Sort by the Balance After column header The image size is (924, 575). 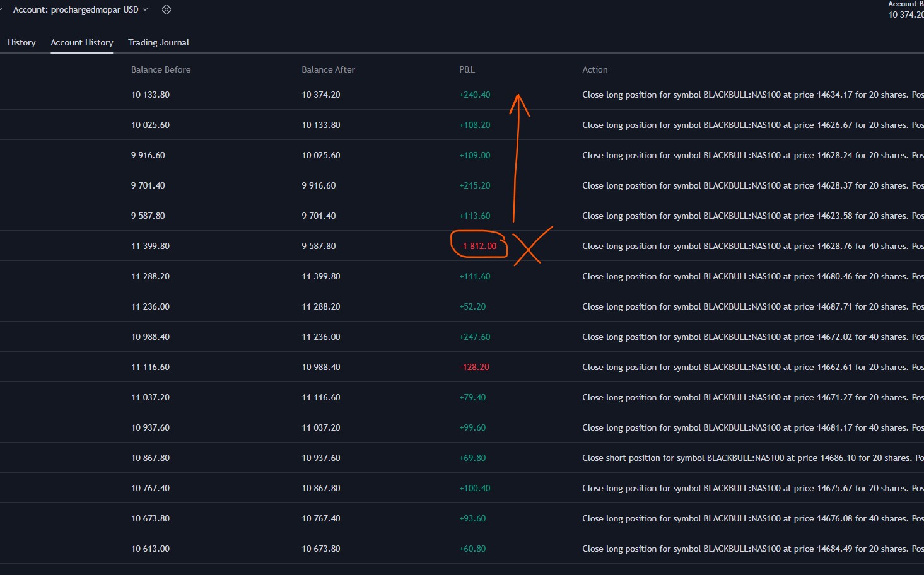pyautogui.click(x=328, y=69)
